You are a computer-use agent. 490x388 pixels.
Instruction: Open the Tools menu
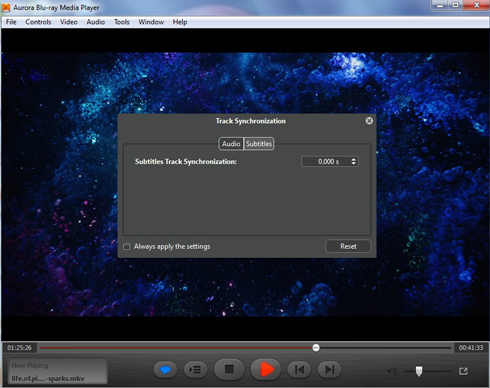tap(122, 22)
